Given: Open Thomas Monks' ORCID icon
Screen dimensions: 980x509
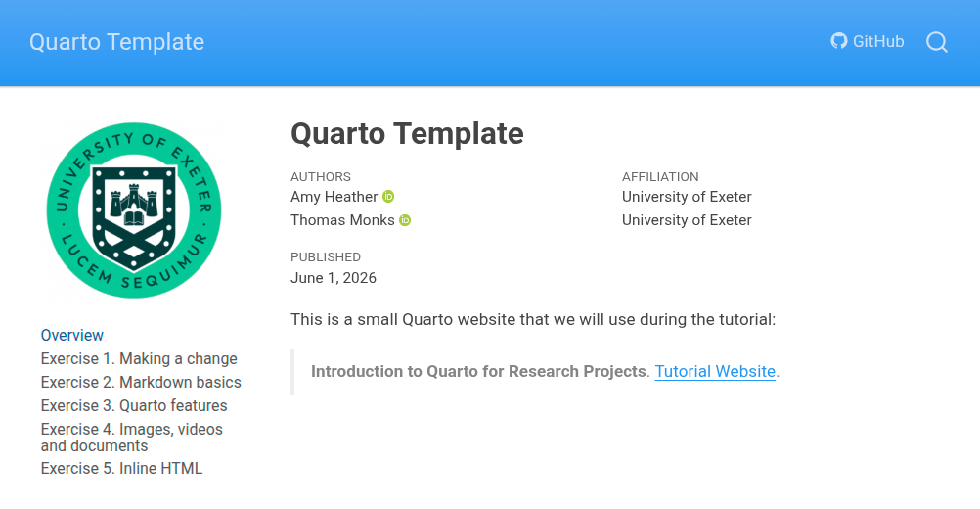Looking at the screenshot, I should tap(405, 220).
